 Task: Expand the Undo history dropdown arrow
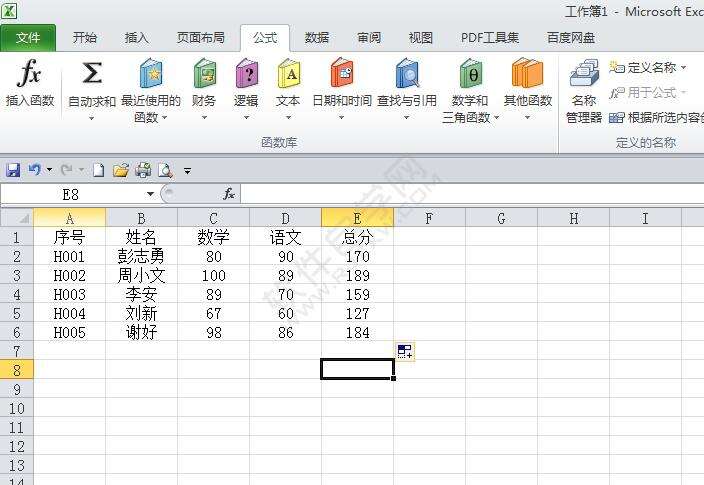(49, 170)
